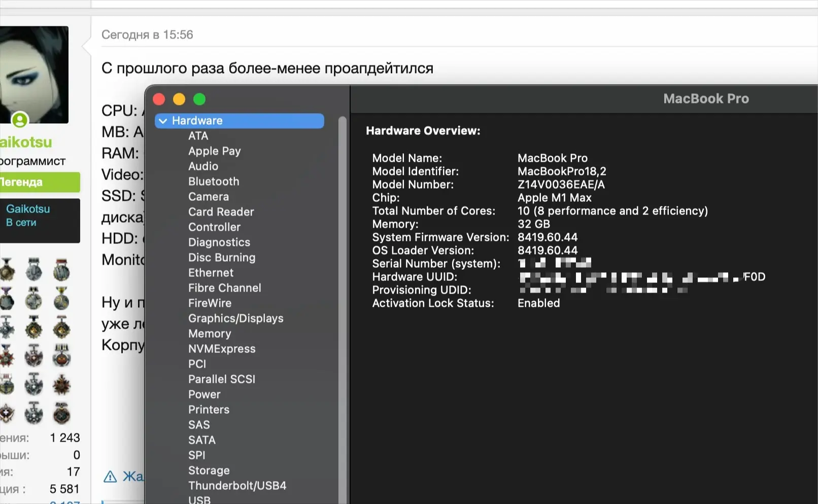818x504 pixels.
Task: Open Thunderbolt/USB4 details
Action: point(237,486)
